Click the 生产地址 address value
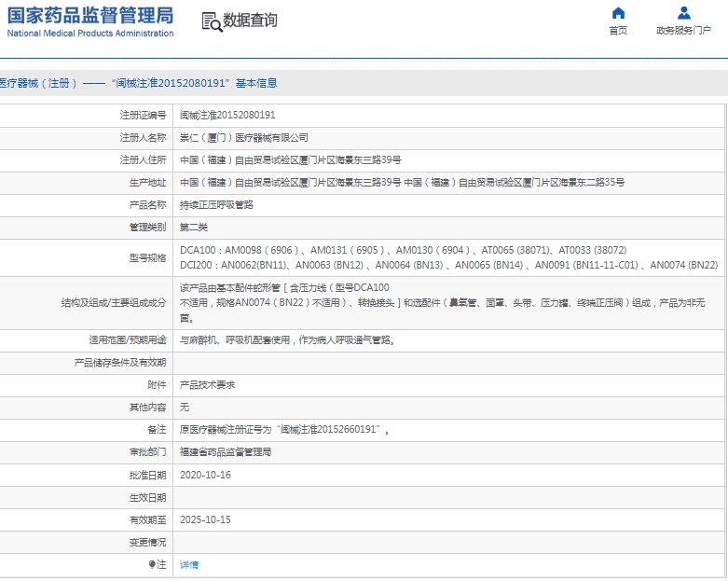The image size is (728, 581). 402,183
